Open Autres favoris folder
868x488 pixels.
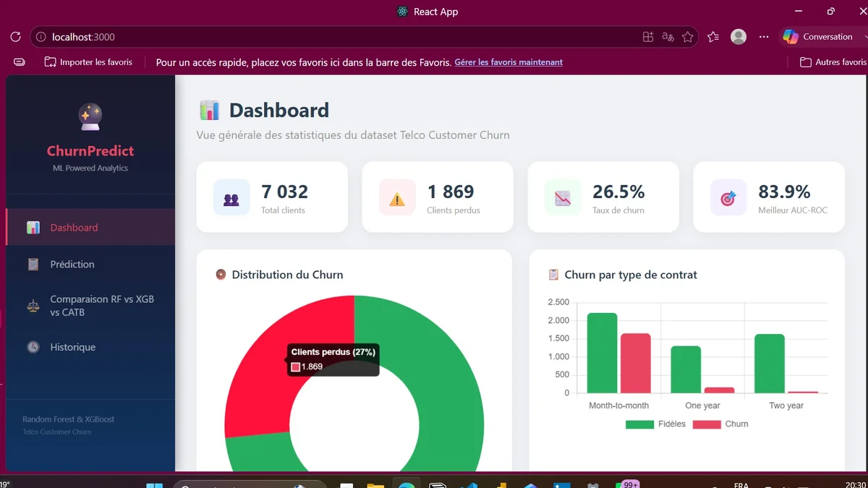click(x=833, y=62)
